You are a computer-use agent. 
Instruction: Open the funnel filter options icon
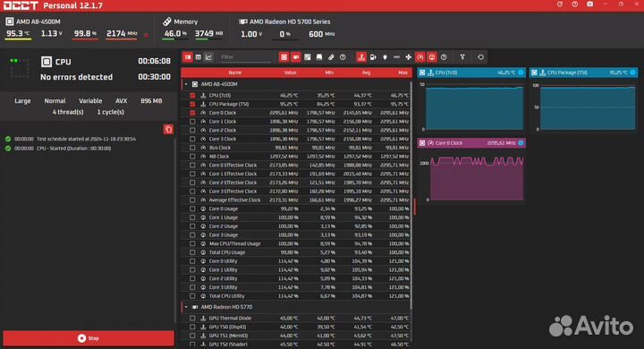[x=462, y=57]
